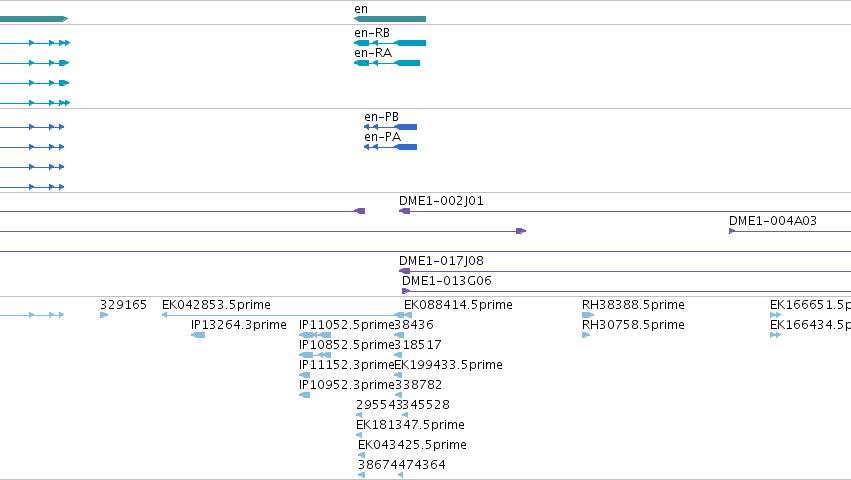Select the IP11052.5prime EST glyph
Viewport: 851px width, 480px height.
click(x=315, y=335)
